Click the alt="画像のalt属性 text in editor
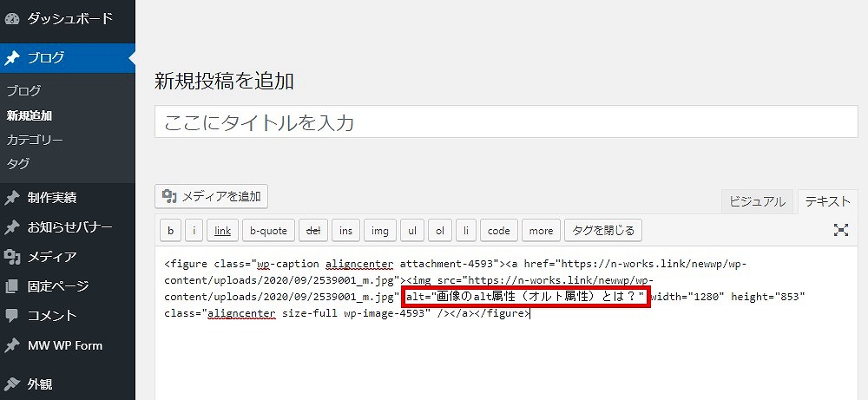 pos(457,297)
